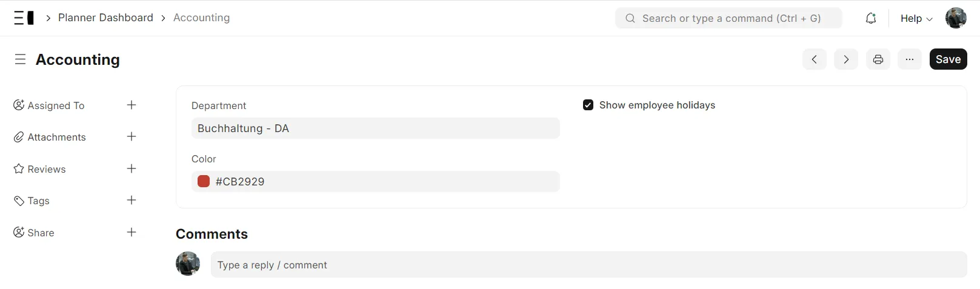Open the three-dots more actions menu
Screen dimensions: 980x289
point(910,59)
